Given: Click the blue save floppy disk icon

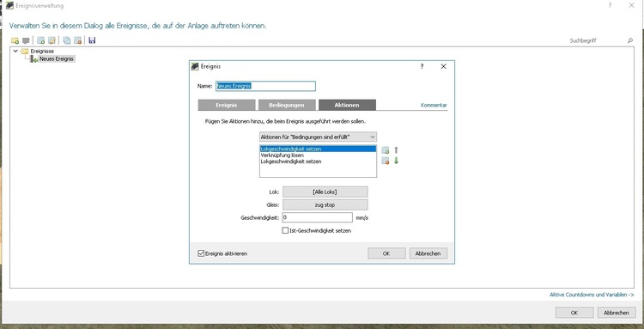Looking at the screenshot, I should tap(92, 40).
